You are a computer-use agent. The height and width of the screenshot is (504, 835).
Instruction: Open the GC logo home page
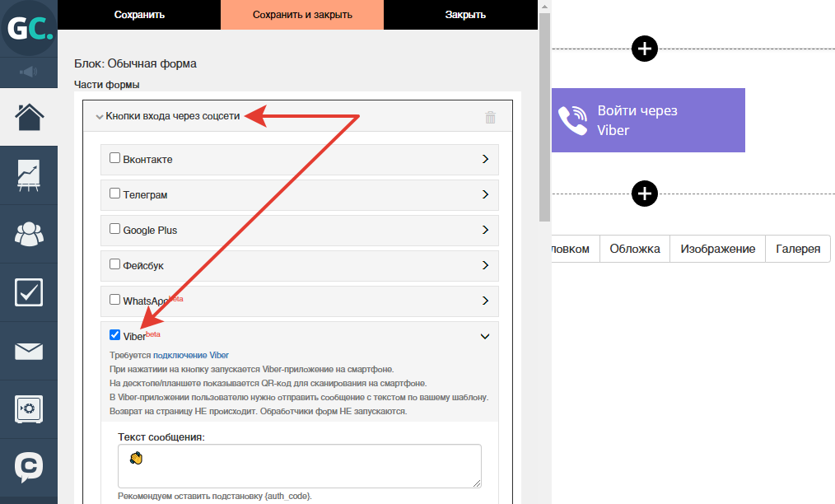tap(29, 28)
